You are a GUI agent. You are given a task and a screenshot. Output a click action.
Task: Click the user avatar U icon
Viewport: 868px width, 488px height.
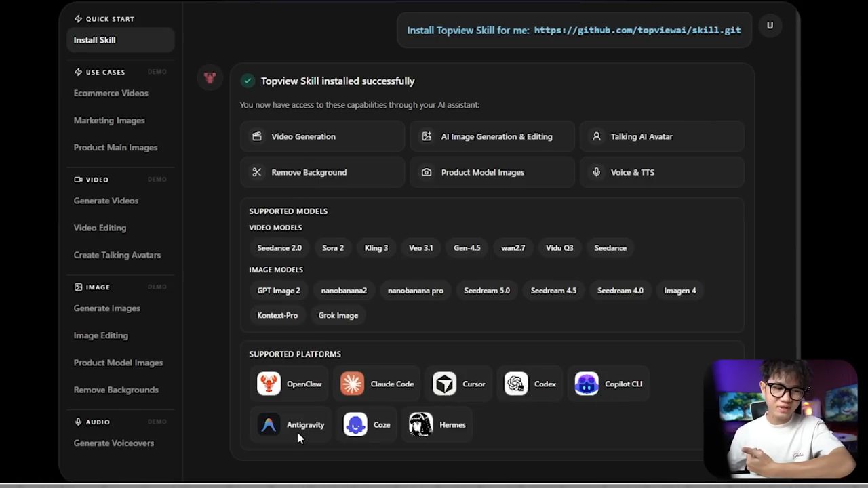point(770,26)
